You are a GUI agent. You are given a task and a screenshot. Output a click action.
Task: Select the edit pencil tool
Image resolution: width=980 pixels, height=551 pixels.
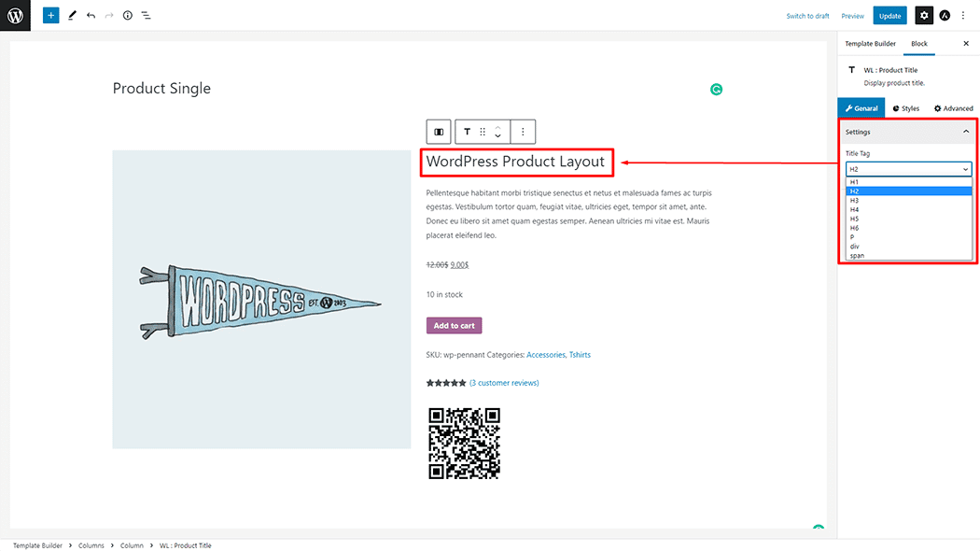[x=72, y=15]
